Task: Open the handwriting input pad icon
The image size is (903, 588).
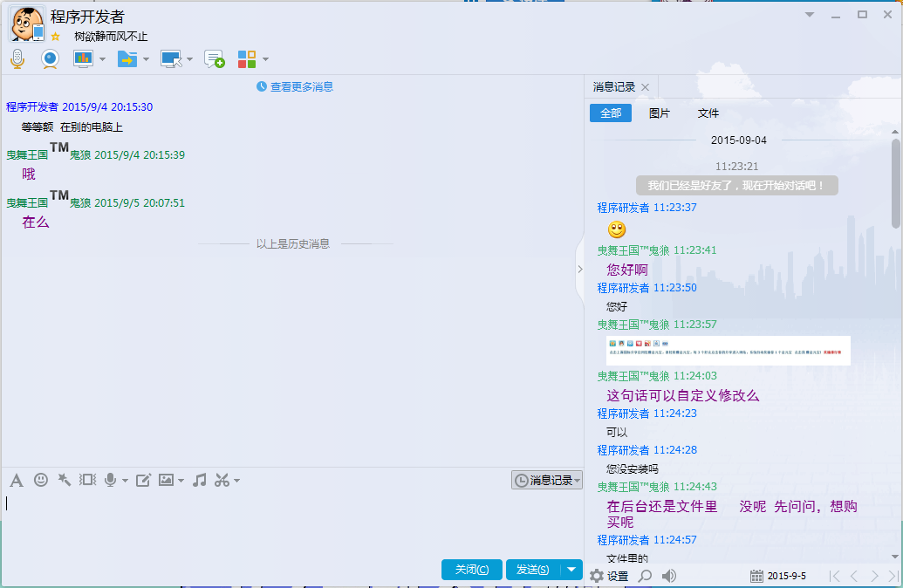Action: 143,480
